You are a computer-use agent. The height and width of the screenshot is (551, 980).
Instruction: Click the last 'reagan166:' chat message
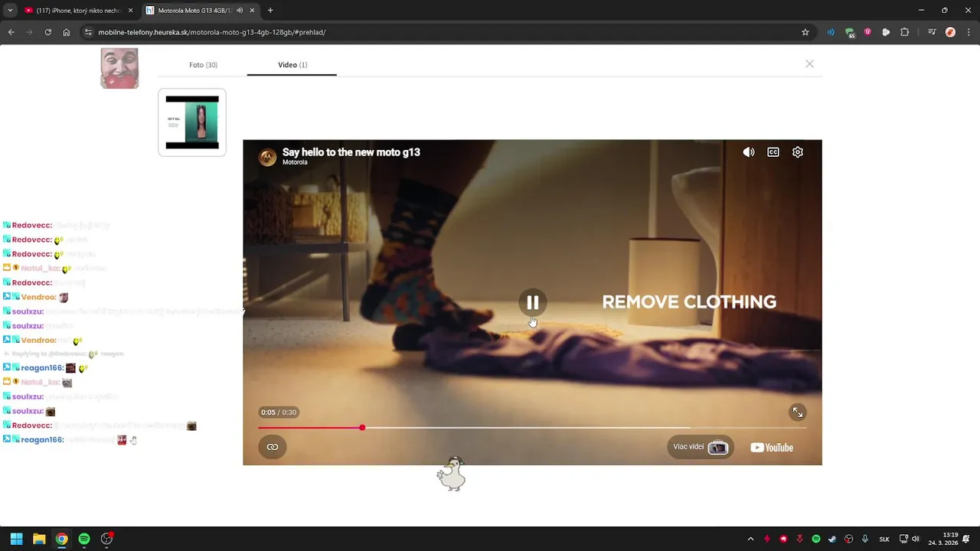coord(70,440)
